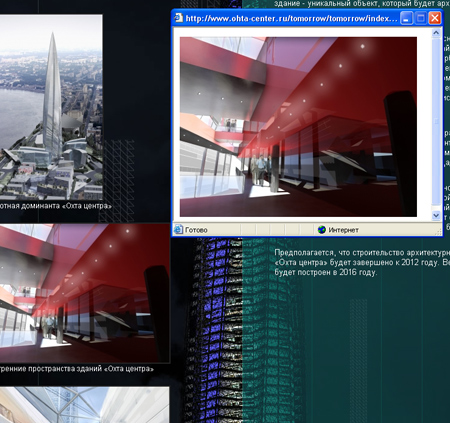The image size is (450, 423).
Task: Click the page icon beside Готово
Action: coord(178,229)
